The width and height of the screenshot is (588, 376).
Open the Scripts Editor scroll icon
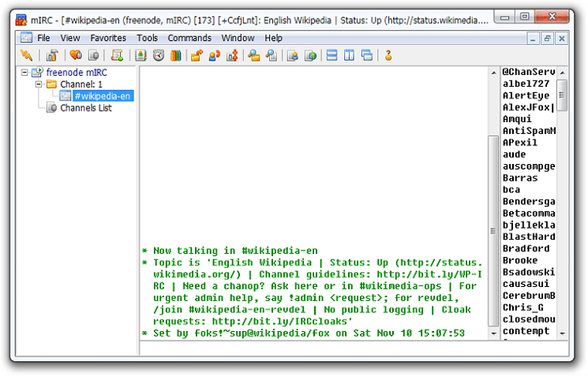click(117, 55)
